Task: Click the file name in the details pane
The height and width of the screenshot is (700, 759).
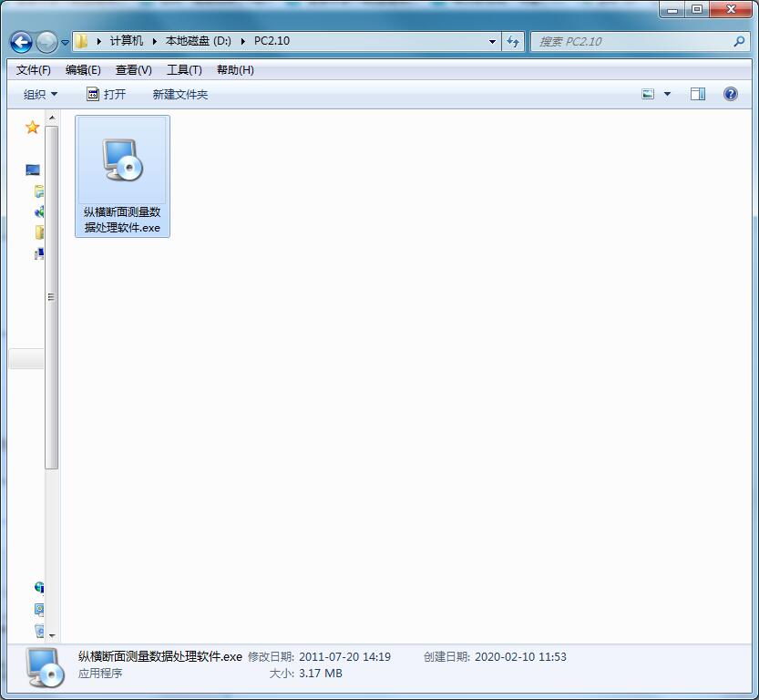Action: 159,656
